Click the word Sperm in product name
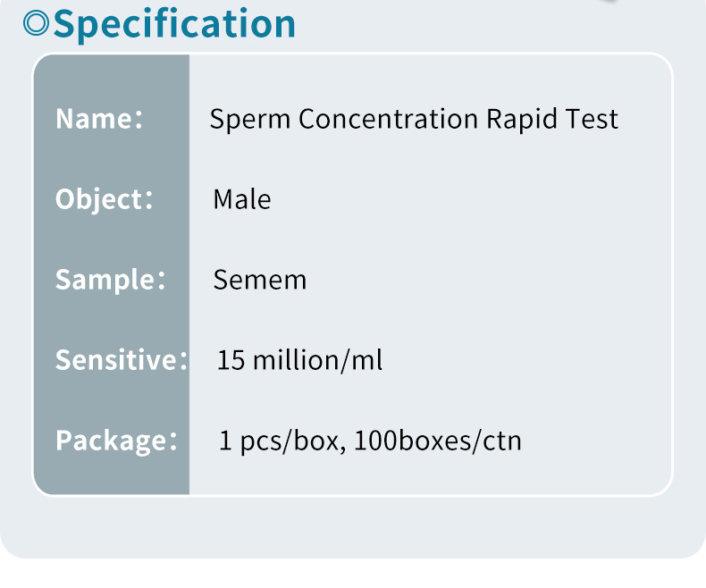 250,121
